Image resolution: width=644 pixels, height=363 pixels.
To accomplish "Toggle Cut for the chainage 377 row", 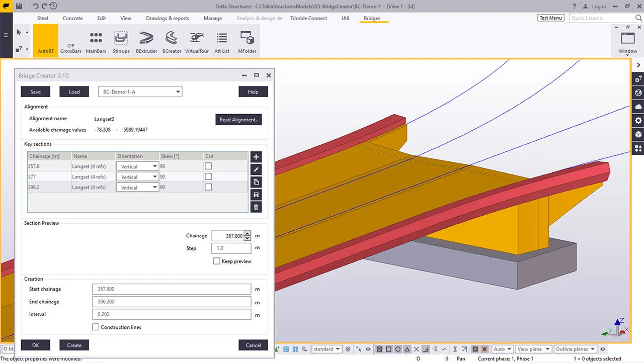I will point(209,176).
